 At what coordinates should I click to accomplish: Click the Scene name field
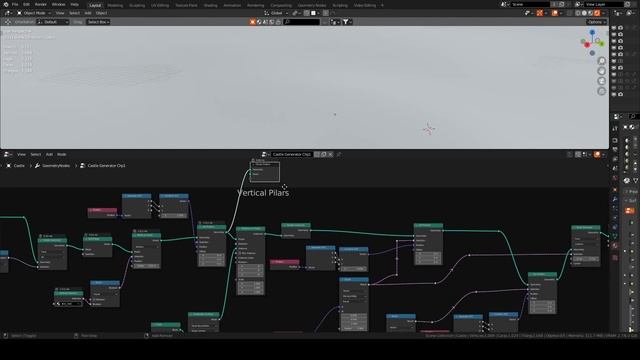pyautogui.click(x=530, y=4)
